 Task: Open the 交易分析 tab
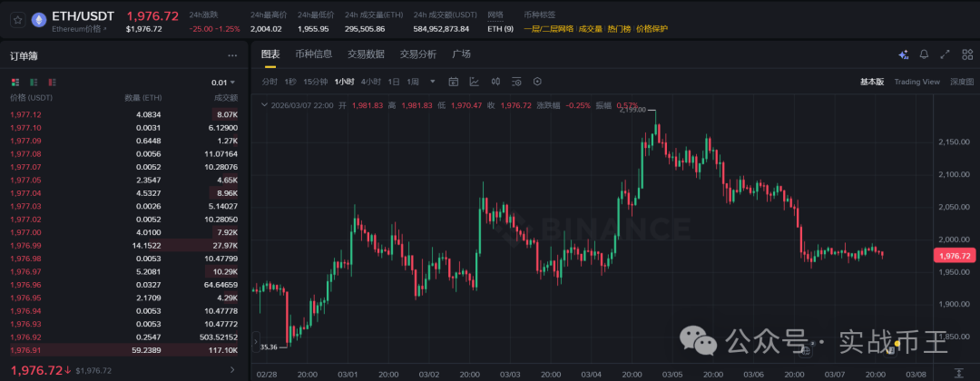[417, 54]
